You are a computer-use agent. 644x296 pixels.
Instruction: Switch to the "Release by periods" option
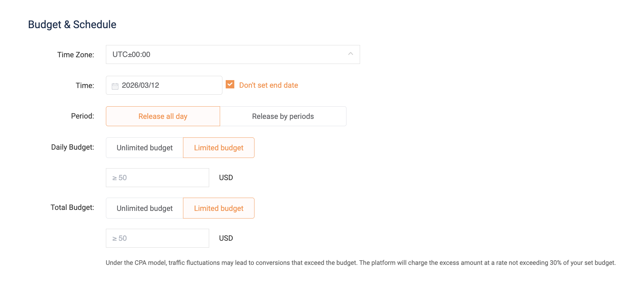tap(283, 117)
